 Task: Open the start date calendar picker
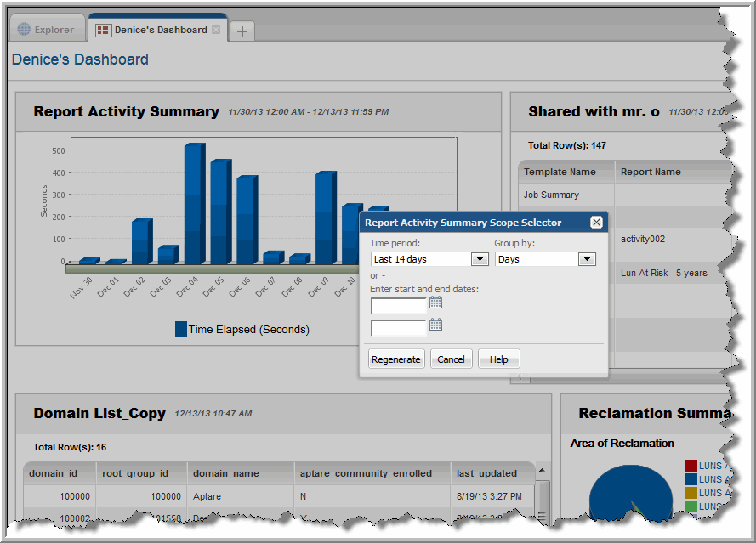(436, 303)
